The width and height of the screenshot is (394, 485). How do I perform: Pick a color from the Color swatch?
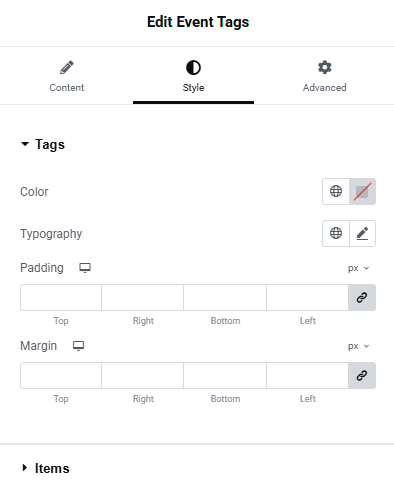coord(362,191)
